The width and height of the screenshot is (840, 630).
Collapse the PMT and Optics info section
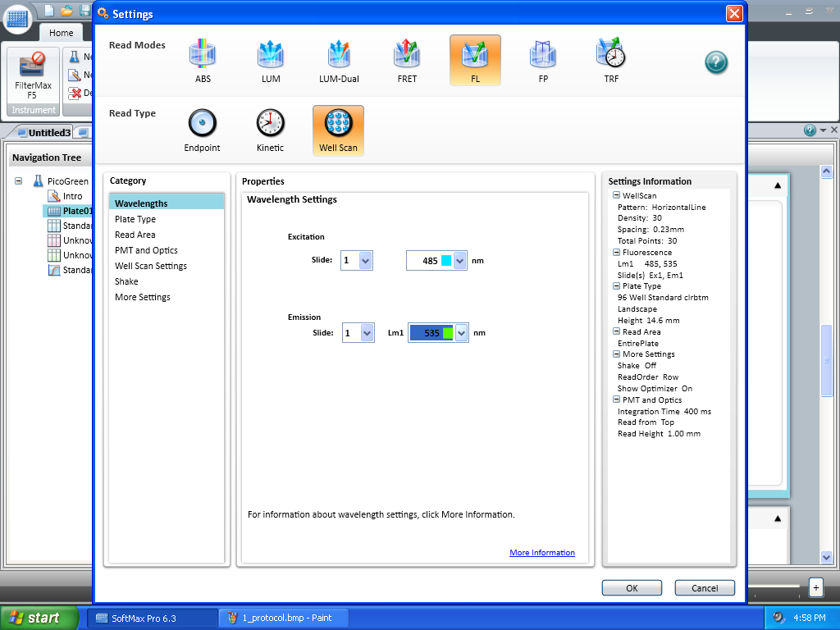pyautogui.click(x=616, y=400)
